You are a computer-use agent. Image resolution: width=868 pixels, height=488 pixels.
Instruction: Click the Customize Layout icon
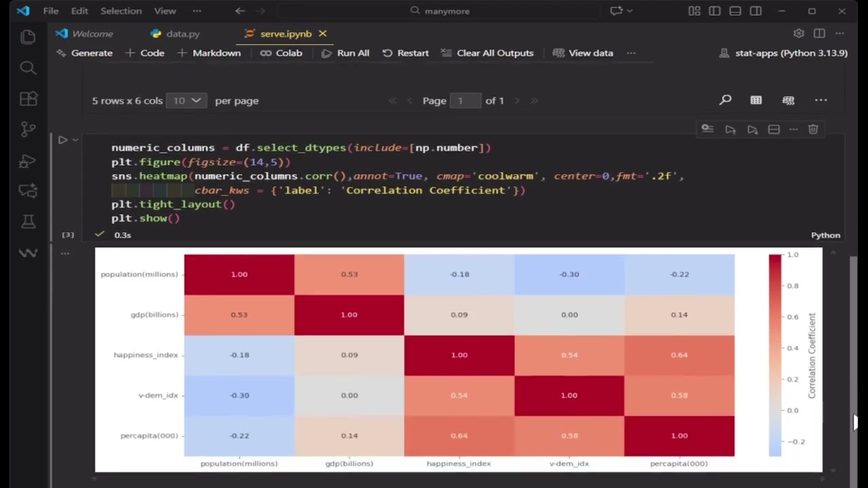(x=694, y=11)
